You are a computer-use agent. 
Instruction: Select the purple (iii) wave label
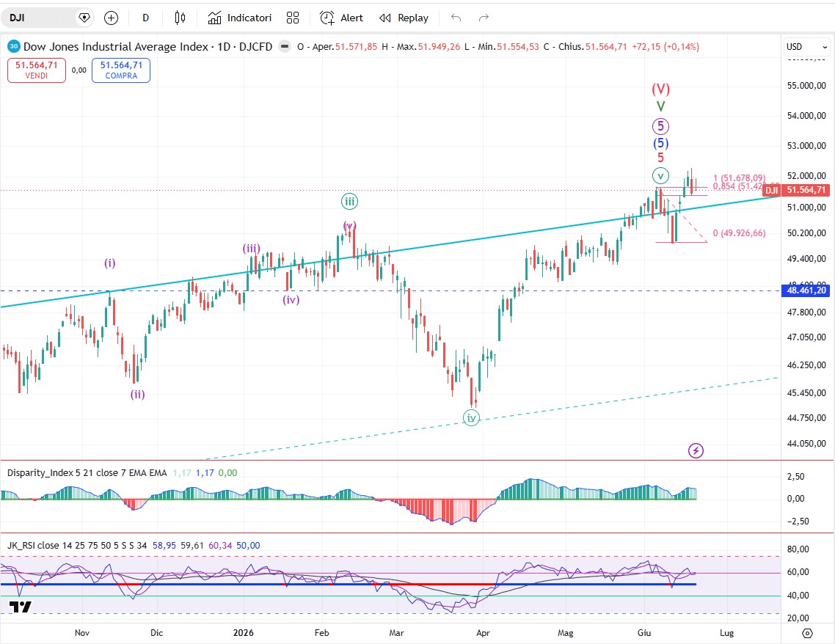tap(252, 248)
